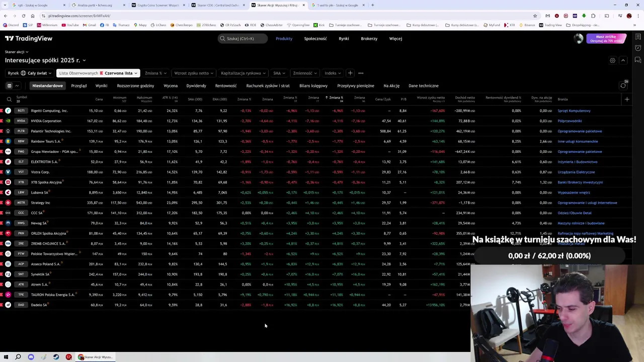Expand the Skaner akcji dropdown

[17, 52]
